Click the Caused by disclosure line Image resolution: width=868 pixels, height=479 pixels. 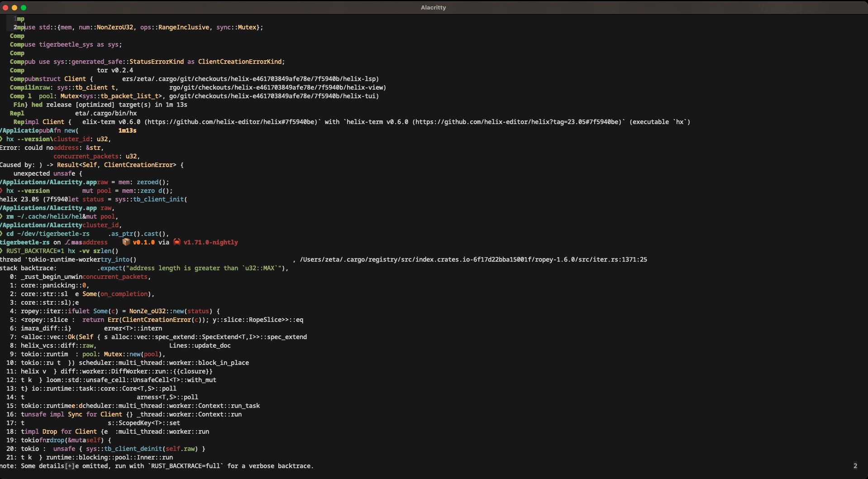pos(18,165)
